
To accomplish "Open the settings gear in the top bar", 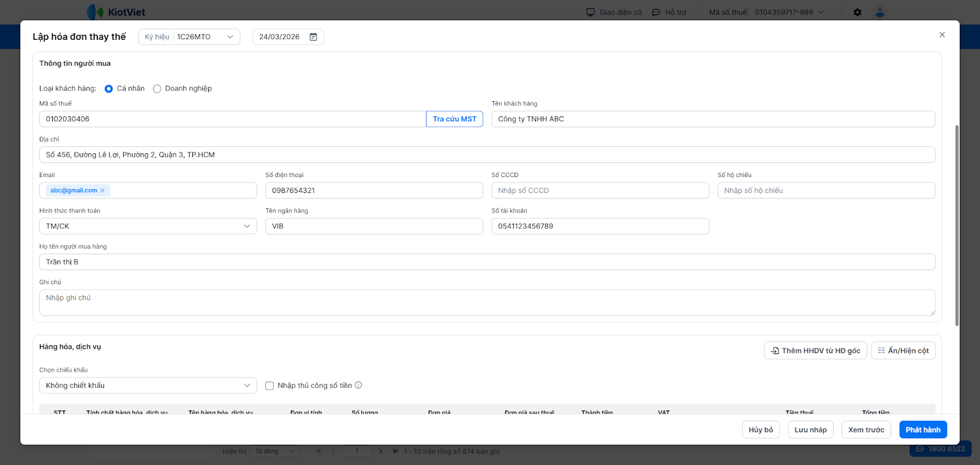I will pyautogui.click(x=858, y=12).
